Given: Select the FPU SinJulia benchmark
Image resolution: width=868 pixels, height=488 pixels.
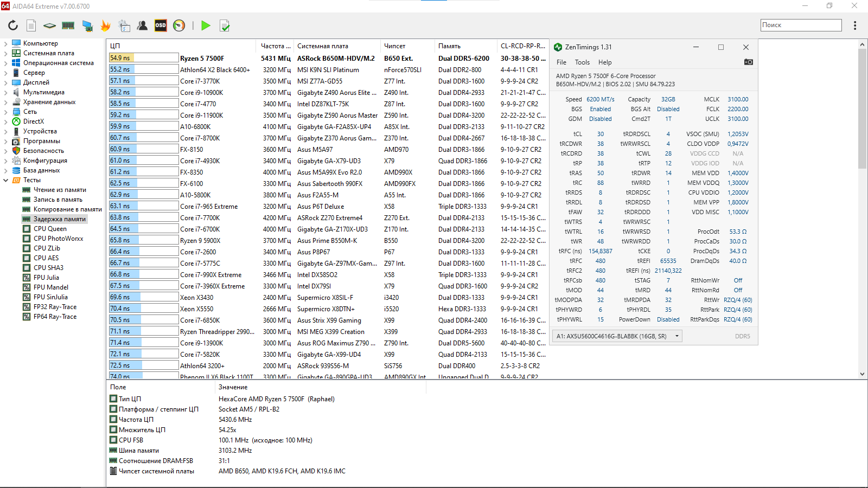Looking at the screenshot, I should coord(50,297).
